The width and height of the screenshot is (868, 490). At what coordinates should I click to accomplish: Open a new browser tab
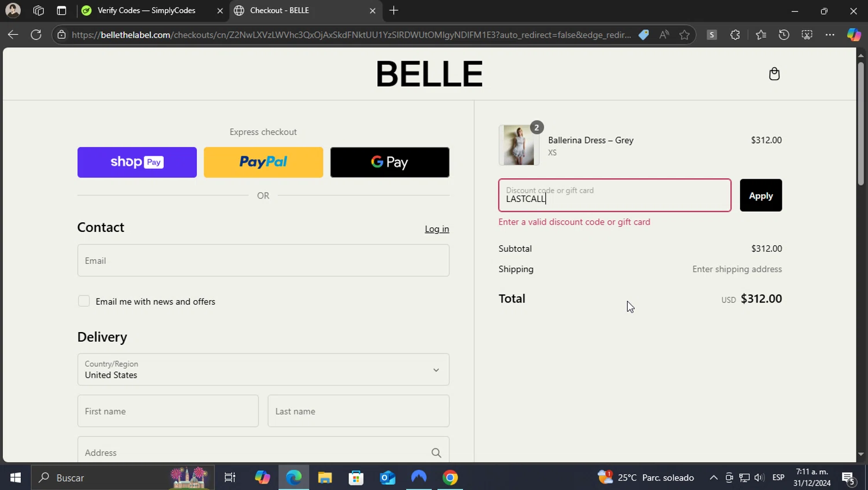393,10
